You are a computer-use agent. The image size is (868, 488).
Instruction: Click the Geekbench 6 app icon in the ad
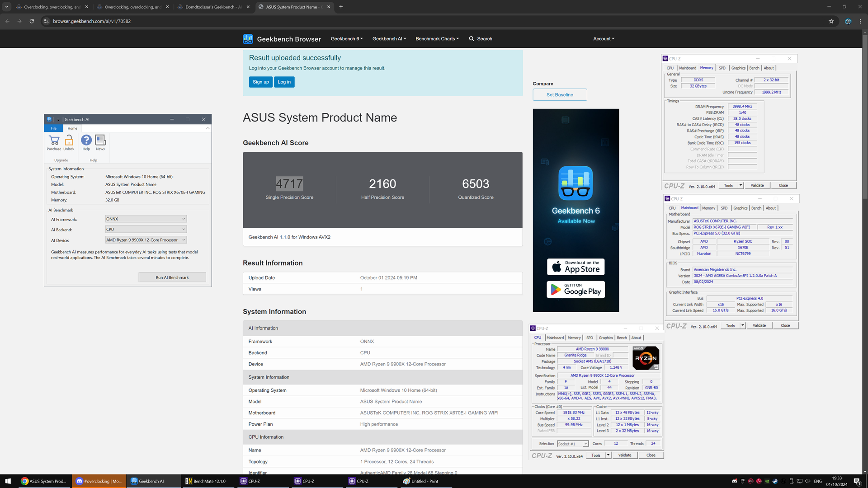(x=576, y=183)
